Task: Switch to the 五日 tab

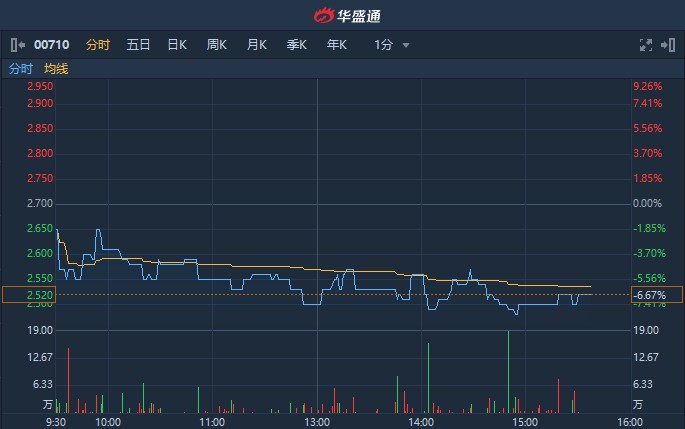Action: click(x=138, y=45)
